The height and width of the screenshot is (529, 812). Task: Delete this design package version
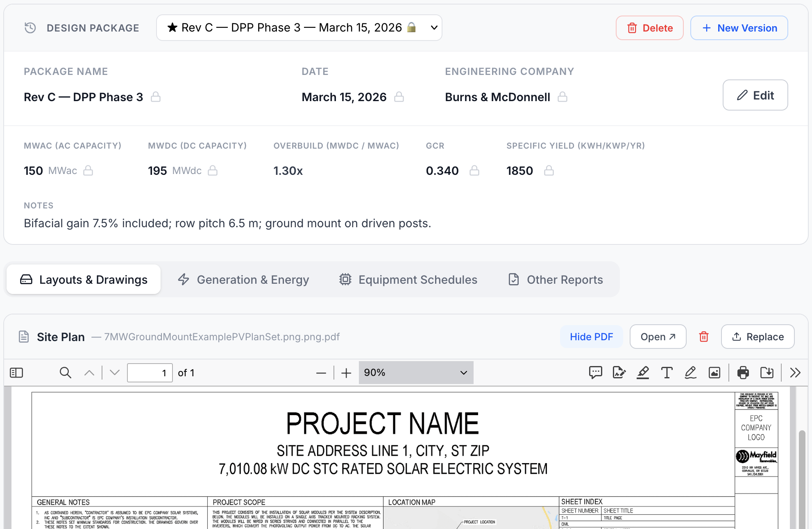pyautogui.click(x=650, y=28)
